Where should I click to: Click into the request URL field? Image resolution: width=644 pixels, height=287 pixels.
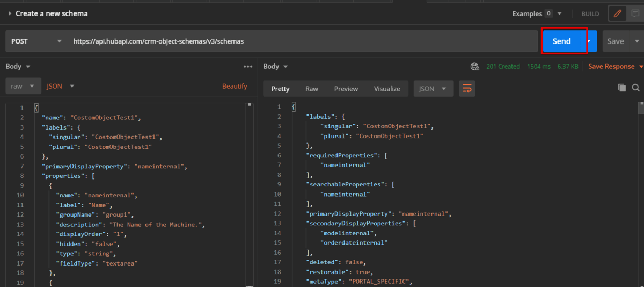pyautogui.click(x=301, y=41)
